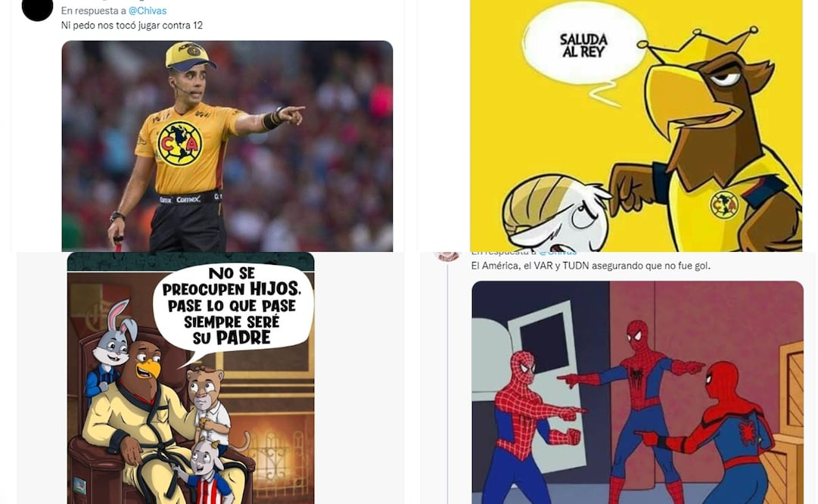
Task: Click the "SALUDA AL REY" speech bubble
Action: click(583, 45)
